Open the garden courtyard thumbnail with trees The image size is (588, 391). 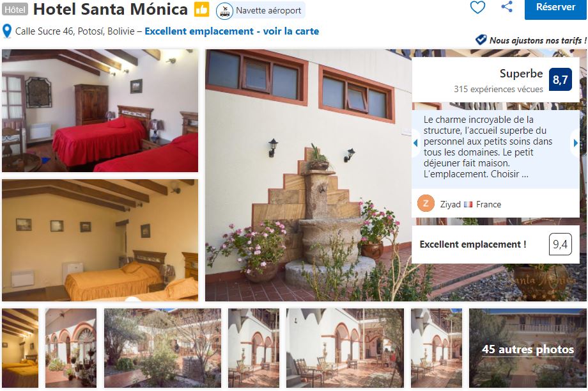(x=162, y=348)
